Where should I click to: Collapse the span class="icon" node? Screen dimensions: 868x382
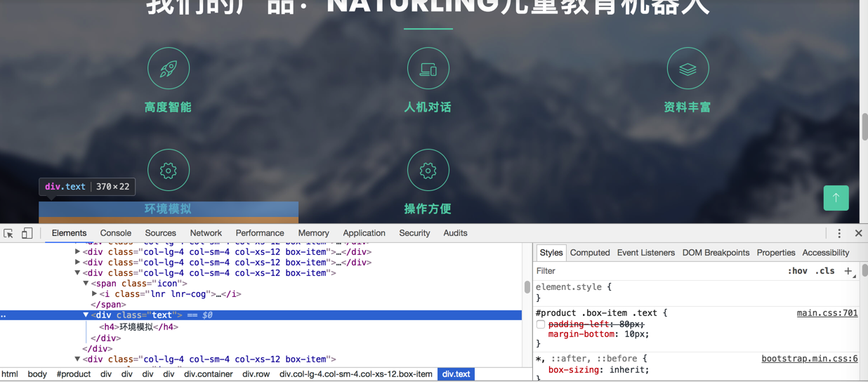pyautogui.click(x=86, y=284)
